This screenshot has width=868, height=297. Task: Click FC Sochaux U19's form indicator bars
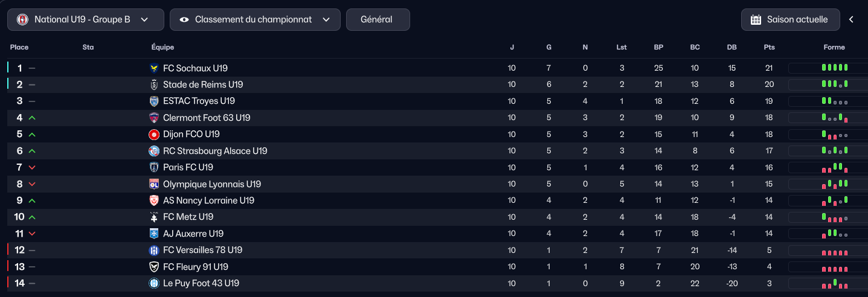tap(835, 68)
